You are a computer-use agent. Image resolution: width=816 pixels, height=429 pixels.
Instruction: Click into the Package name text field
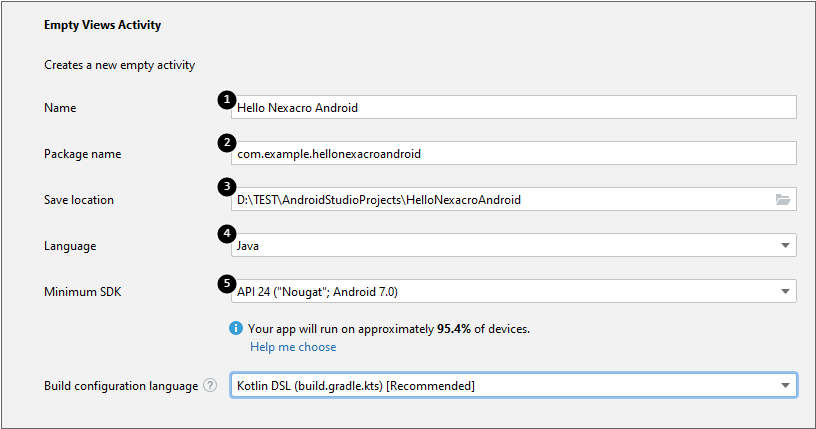512,154
